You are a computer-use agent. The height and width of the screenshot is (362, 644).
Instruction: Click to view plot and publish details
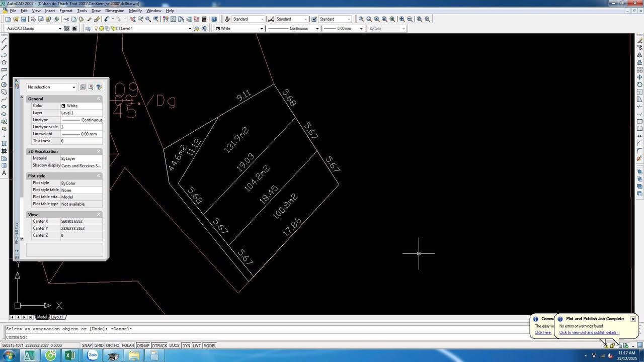(588, 332)
